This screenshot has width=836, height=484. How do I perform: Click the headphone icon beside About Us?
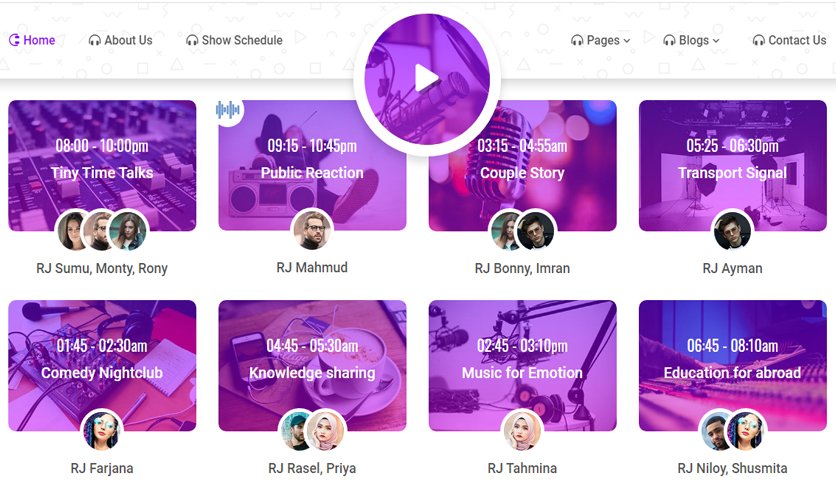(x=94, y=41)
